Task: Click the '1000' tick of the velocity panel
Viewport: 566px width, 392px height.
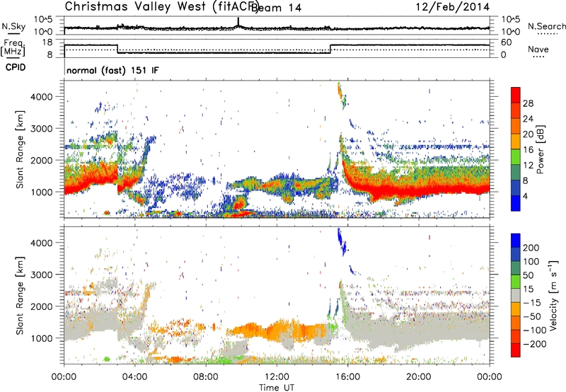Action: 42,338
